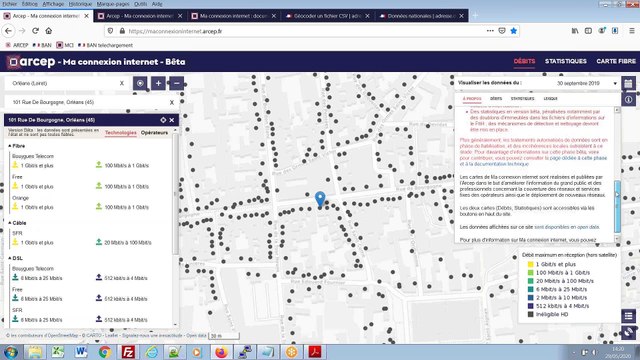Click the MCI bookmark
Image resolution: width=640 pixels, height=360 pixels.
[65, 45]
